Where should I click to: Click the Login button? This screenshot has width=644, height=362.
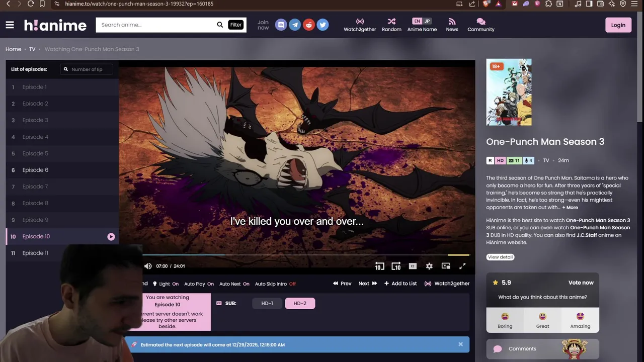click(618, 25)
